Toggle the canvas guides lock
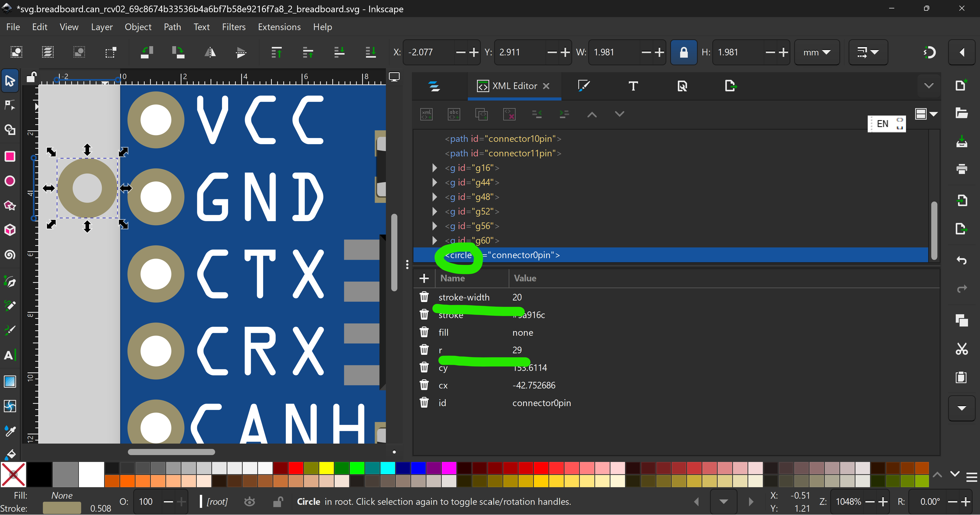980x515 pixels. (31, 77)
